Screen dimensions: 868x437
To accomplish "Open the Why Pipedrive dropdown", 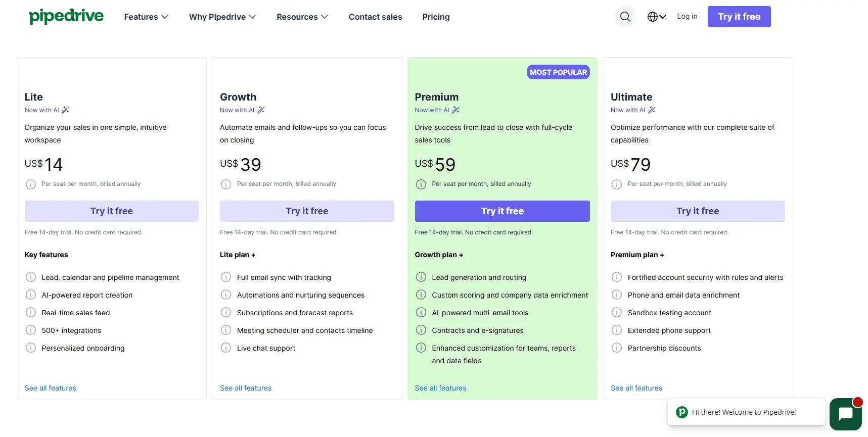I will tap(222, 17).
